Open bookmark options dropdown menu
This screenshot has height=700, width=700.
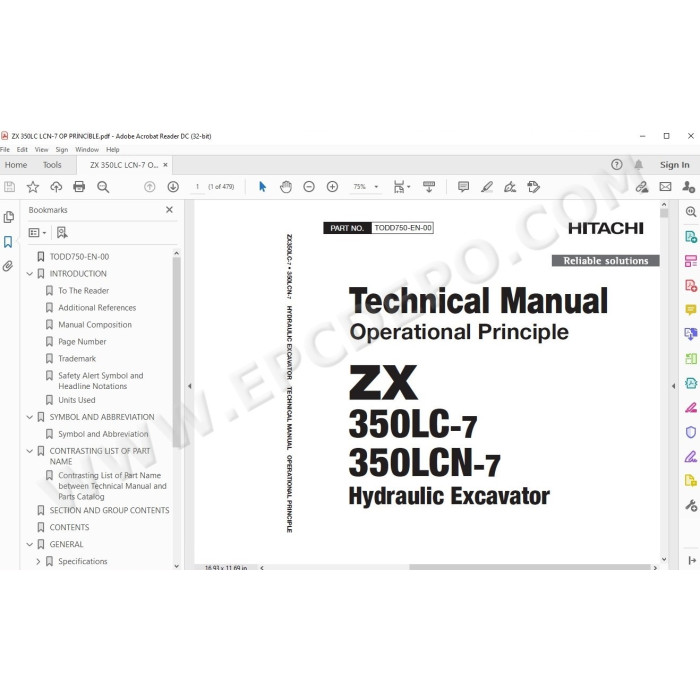37,232
